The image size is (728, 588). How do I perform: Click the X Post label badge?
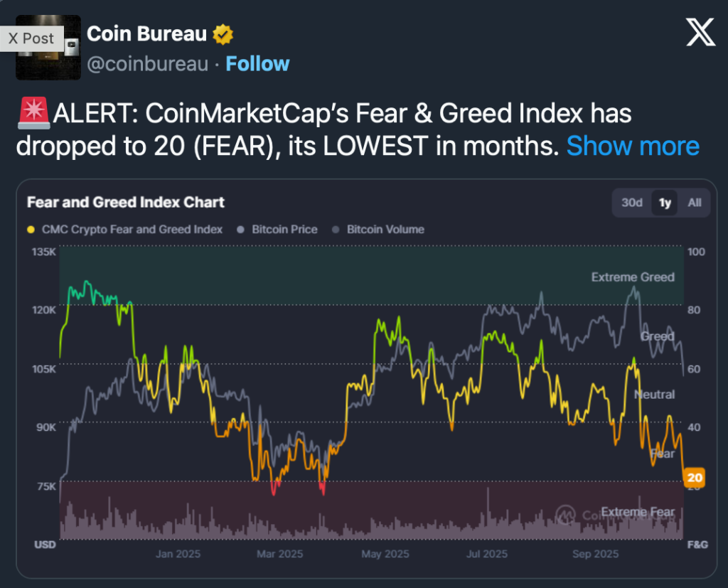click(32, 38)
